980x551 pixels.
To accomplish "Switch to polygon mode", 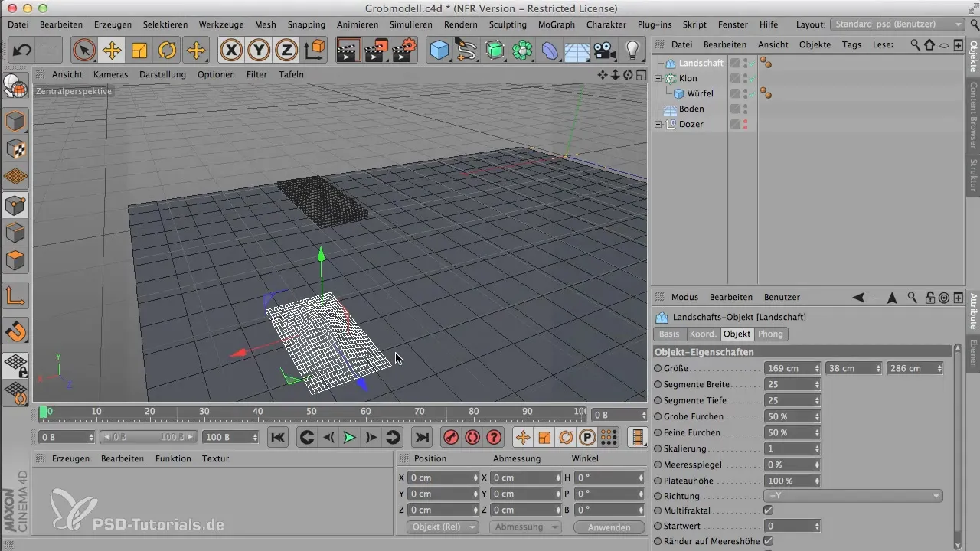I will pos(15,261).
